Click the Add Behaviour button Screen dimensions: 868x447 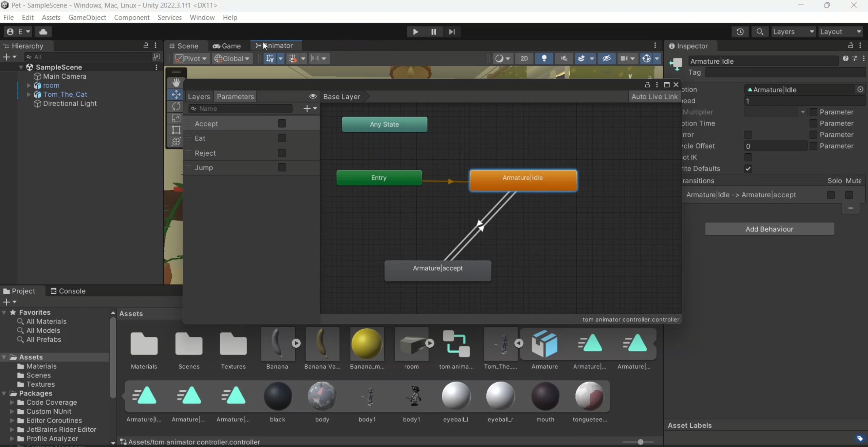coord(769,229)
